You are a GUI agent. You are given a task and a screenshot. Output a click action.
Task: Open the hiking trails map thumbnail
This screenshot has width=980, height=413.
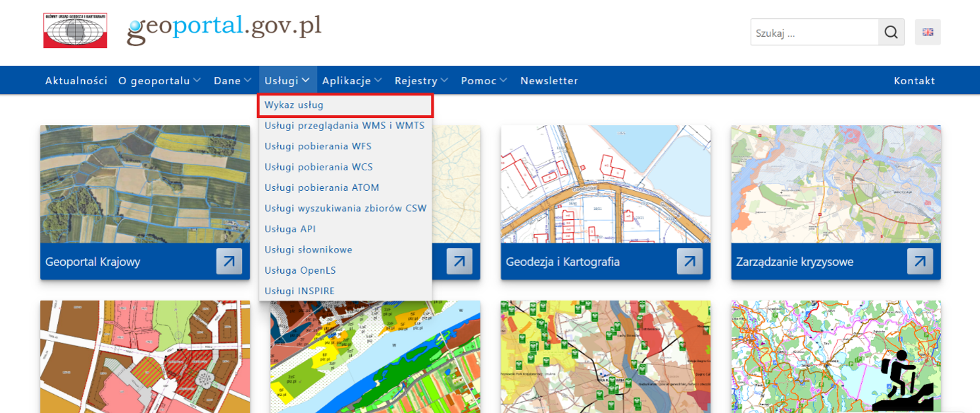click(x=836, y=356)
